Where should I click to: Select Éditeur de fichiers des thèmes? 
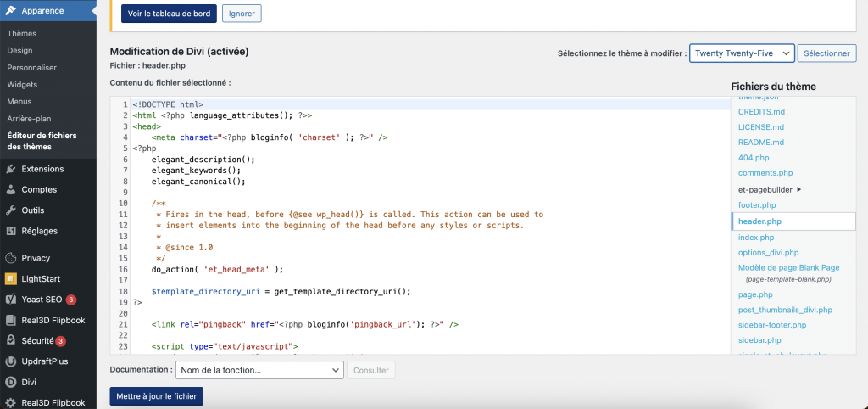(42, 142)
